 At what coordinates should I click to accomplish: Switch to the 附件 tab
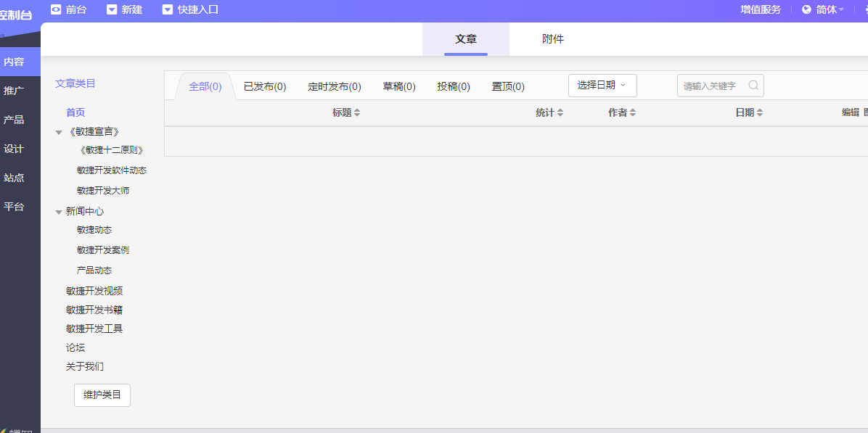pyautogui.click(x=552, y=39)
